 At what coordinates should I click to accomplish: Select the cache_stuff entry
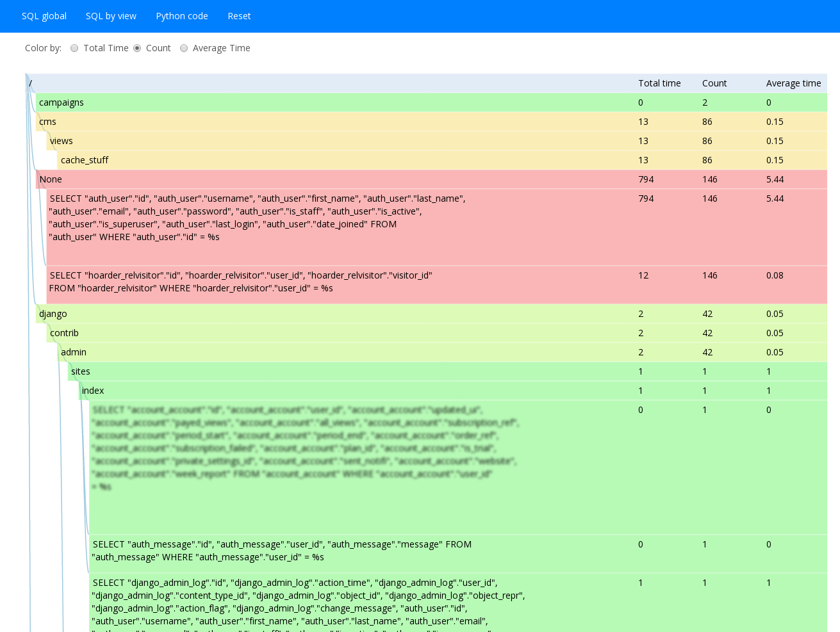point(84,160)
